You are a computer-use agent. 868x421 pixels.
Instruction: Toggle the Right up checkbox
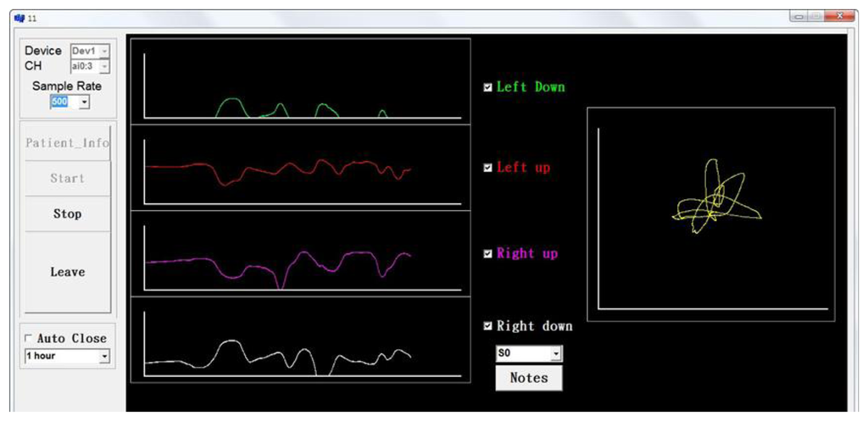pyautogui.click(x=487, y=254)
